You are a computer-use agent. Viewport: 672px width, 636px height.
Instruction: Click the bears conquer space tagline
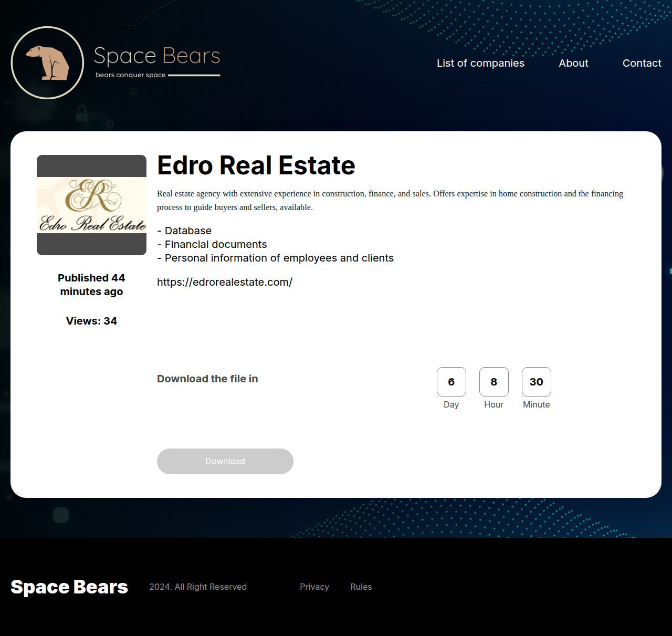[x=131, y=75]
